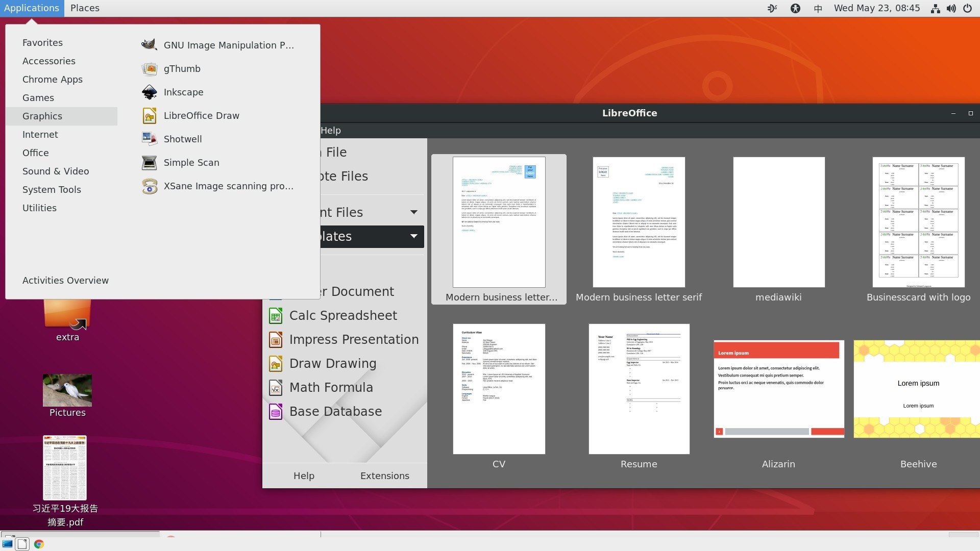This screenshot has width=980, height=551.
Task: Open the Places menu
Action: pyautogui.click(x=85, y=8)
